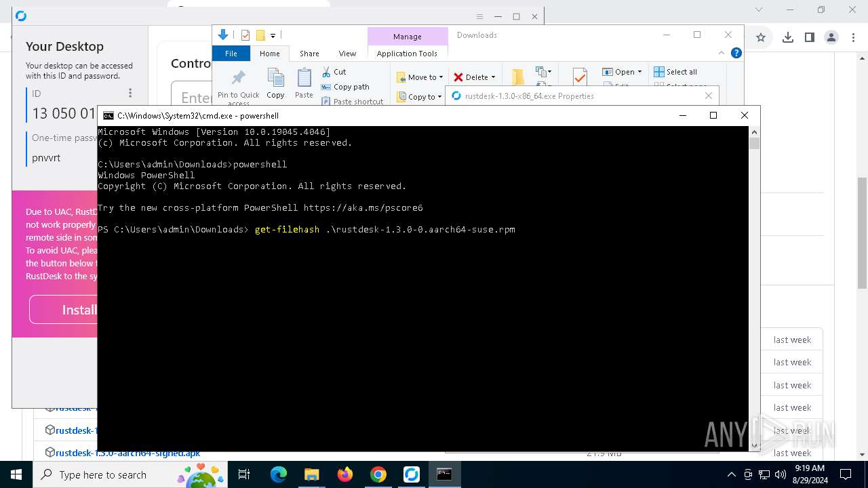This screenshot has width=868, height=488.
Task: Click the one-time password text pnvvrt
Action: click(46, 158)
